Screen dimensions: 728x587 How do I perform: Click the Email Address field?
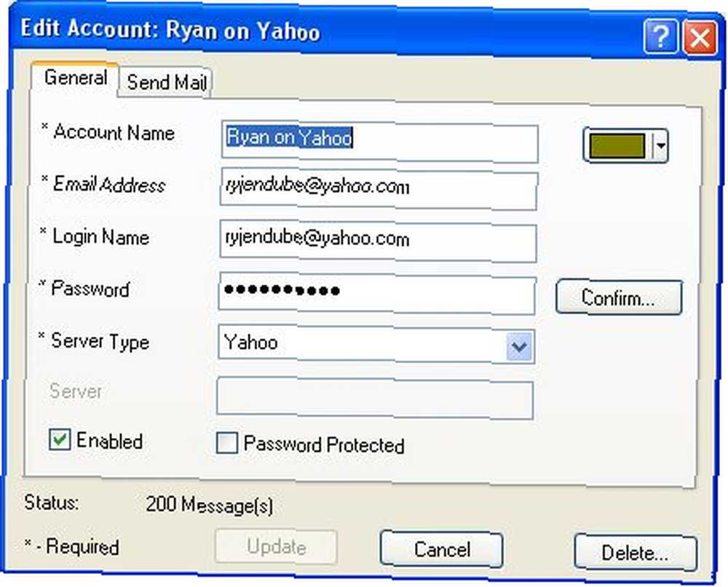point(379,189)
